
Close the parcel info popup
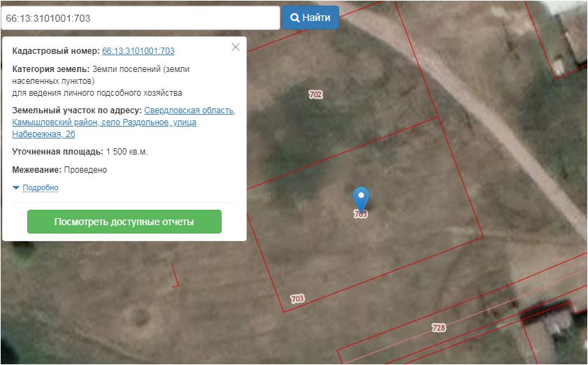point(236,47)
